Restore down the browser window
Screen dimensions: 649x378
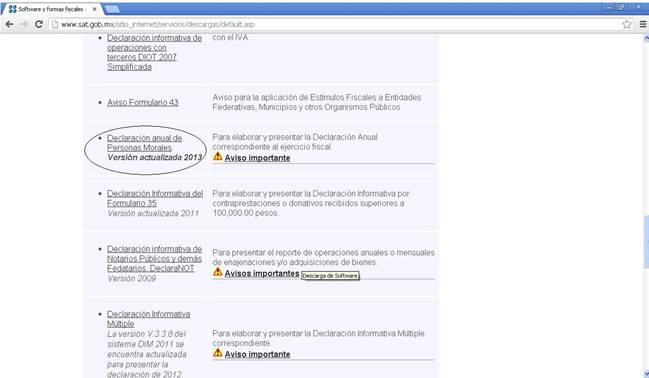pos(621,7)
